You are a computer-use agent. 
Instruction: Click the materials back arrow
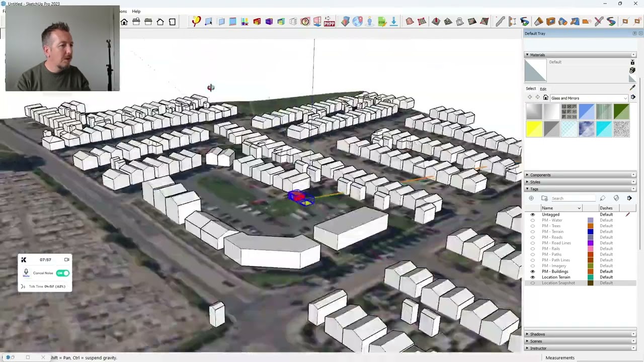pyautogui.click(x=529, y=98)
